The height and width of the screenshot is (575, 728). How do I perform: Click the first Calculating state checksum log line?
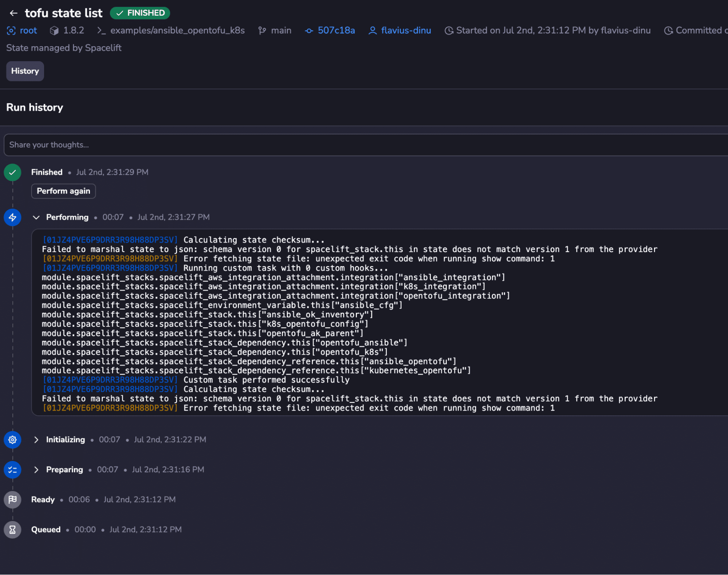coord(183,240)
